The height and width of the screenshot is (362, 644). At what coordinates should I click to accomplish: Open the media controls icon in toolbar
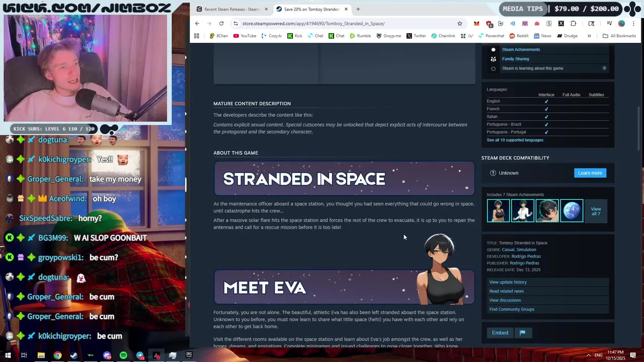(x=609, y=24)
